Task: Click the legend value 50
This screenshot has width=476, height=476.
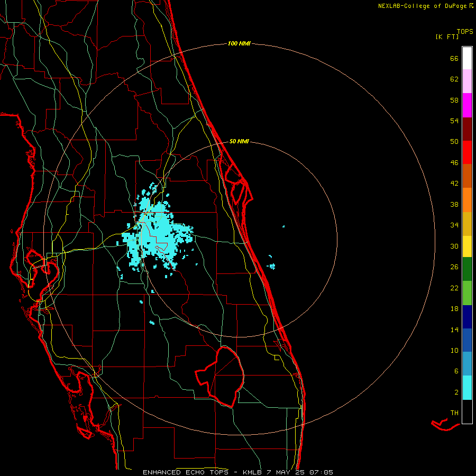Action: tap(454, 141)
